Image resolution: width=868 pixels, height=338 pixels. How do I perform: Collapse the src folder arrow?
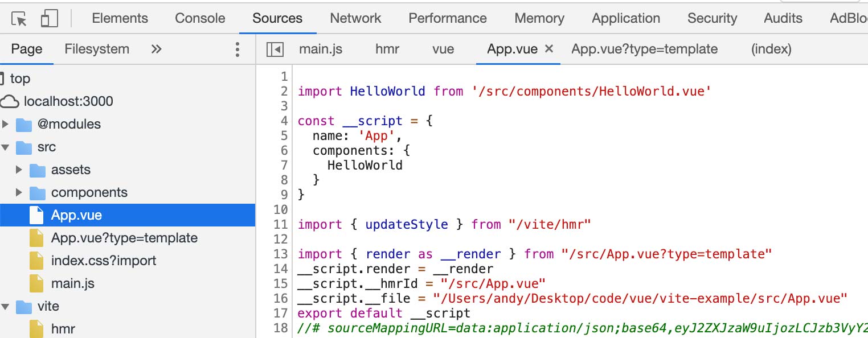click(x=6, y=147)
